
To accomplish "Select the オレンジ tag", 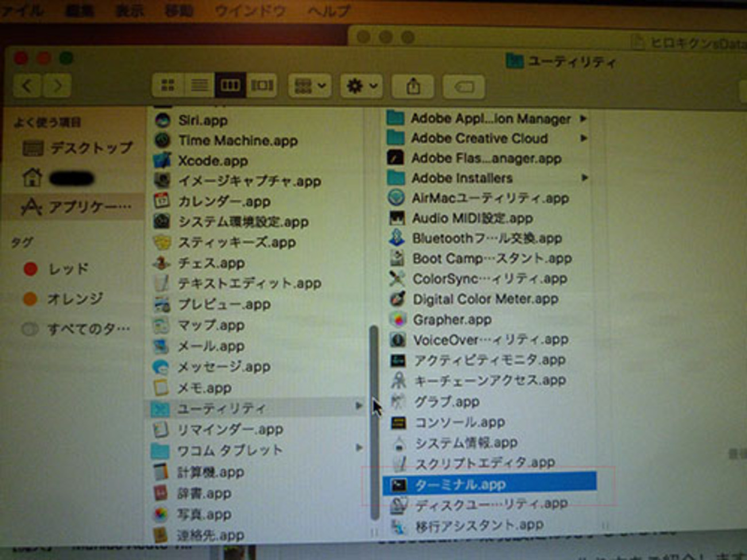I will pyautogui.click(x=63, y=298).
